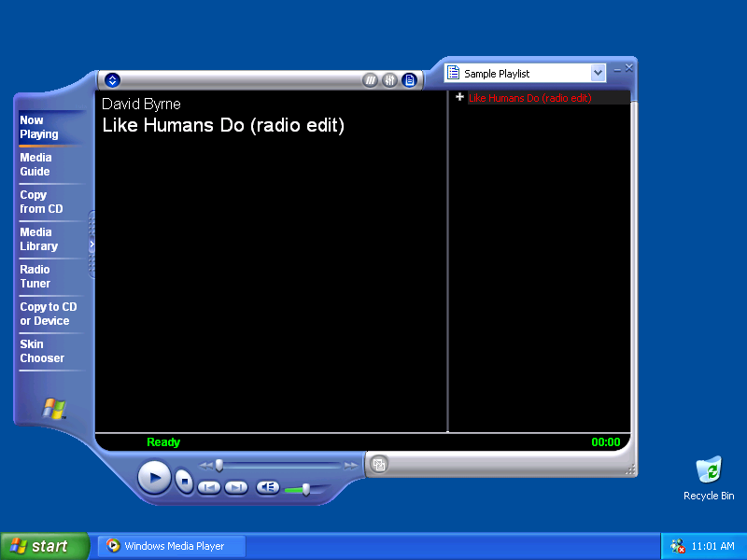
Task: Click the 'Ready' status text
Action: [x=163, y=442]
